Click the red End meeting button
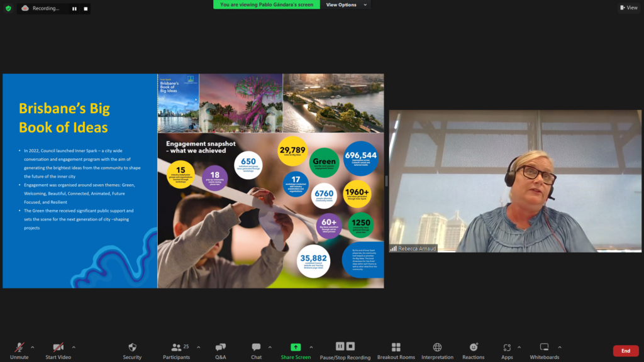 click(625, 351)
